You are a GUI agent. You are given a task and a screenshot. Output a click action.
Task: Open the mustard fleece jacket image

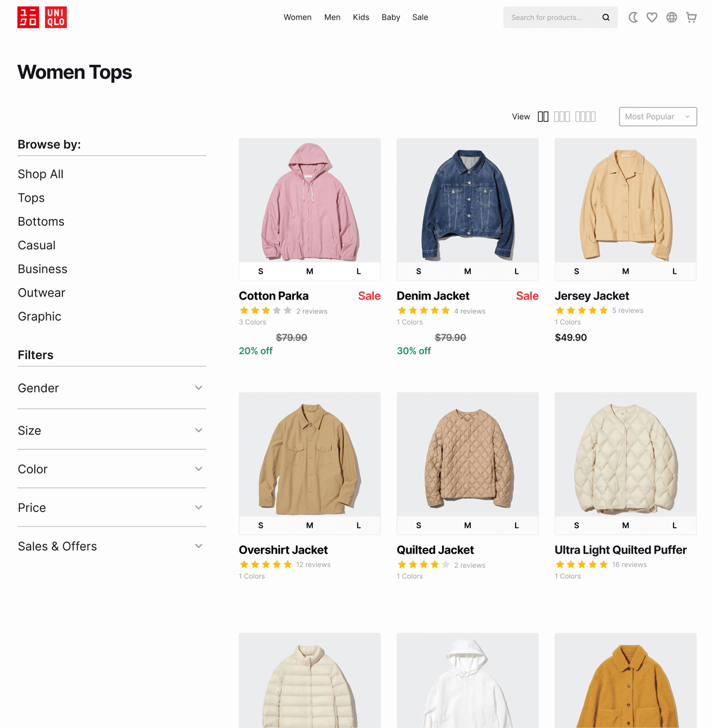pyautogui.click(x=625, y=680)
